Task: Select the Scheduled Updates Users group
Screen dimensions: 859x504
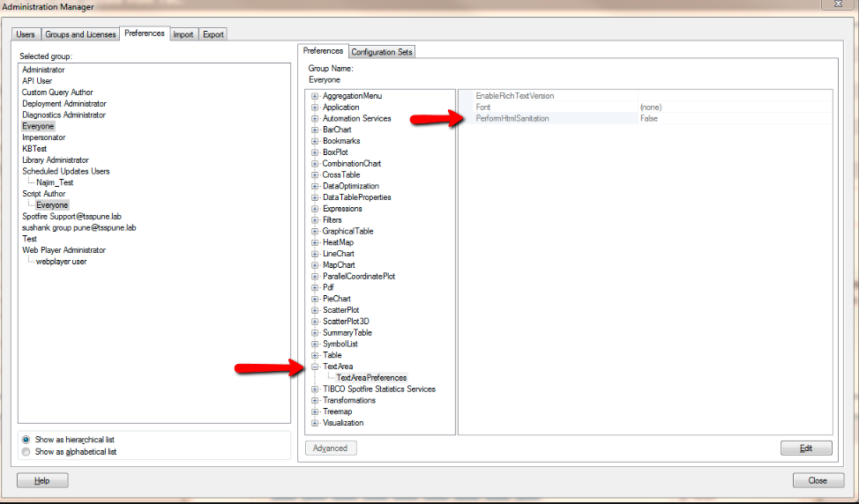Action: [66, 171]
